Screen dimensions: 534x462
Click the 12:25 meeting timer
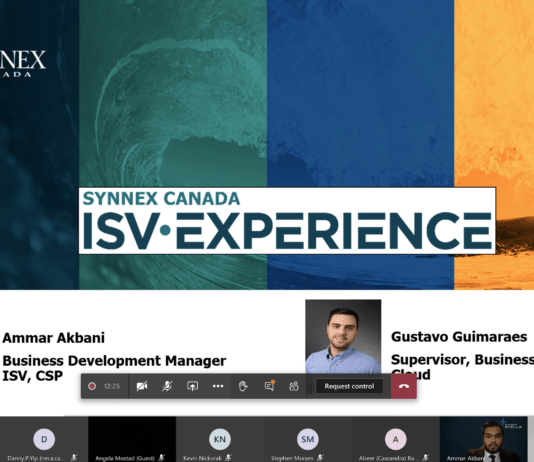click(x=112, y=386)
